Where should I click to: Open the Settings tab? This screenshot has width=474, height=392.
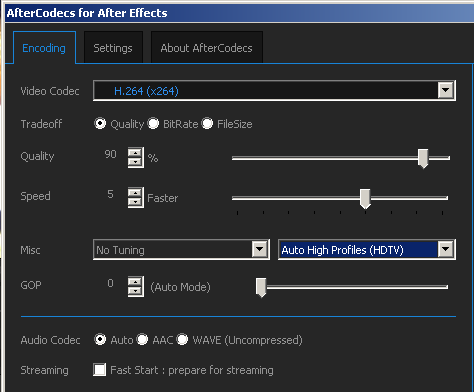click(113, 48)
